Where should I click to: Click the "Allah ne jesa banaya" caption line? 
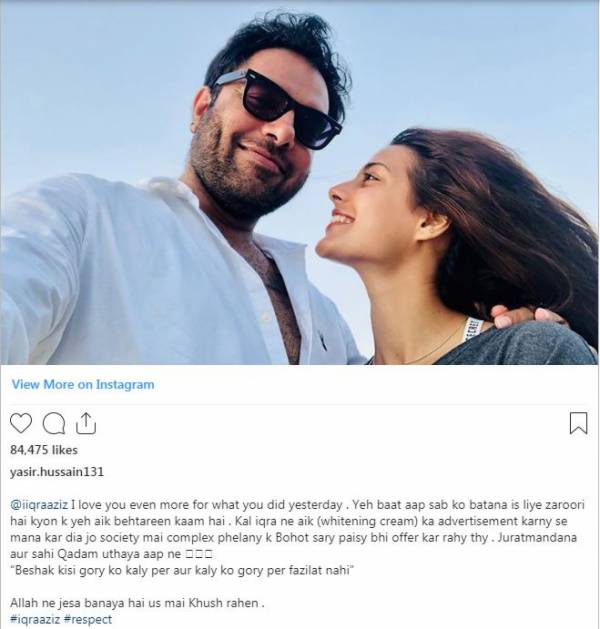pyautogui.click(x=137, y=603)
